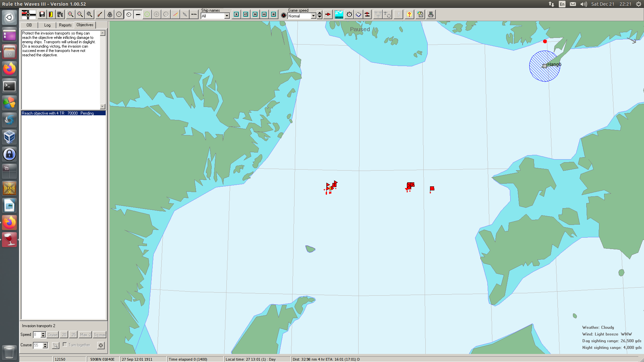Click the greyed aircraft with circle icon

387,14
